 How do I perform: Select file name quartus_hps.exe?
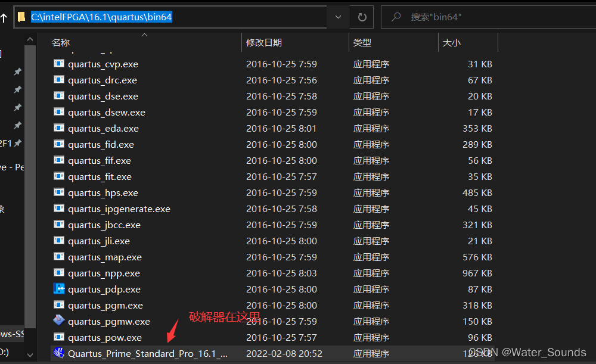tap(103, 192)
